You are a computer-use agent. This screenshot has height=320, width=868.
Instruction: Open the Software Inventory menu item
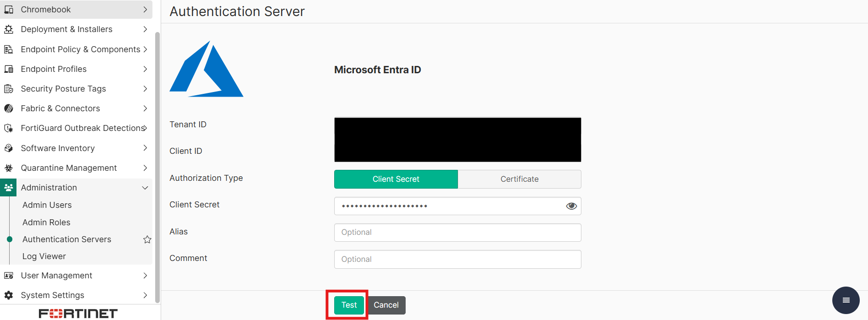pyautogui.click(x=76, y=148)
